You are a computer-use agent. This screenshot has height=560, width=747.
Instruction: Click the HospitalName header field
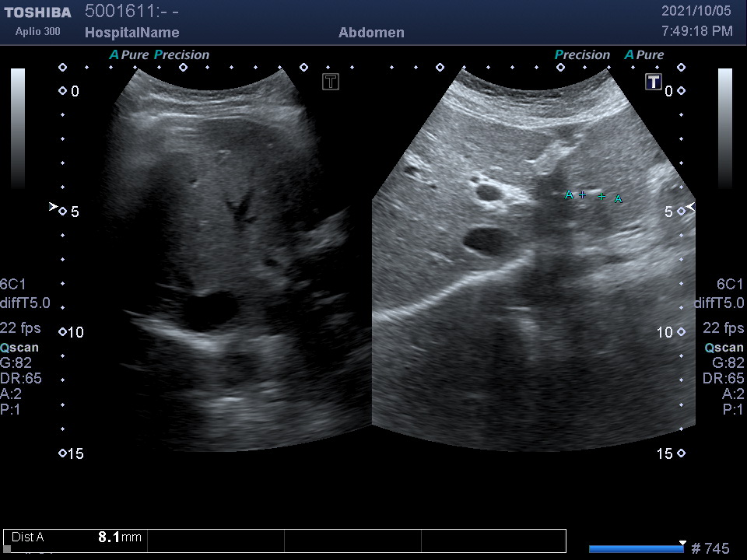tap(132, 33)
